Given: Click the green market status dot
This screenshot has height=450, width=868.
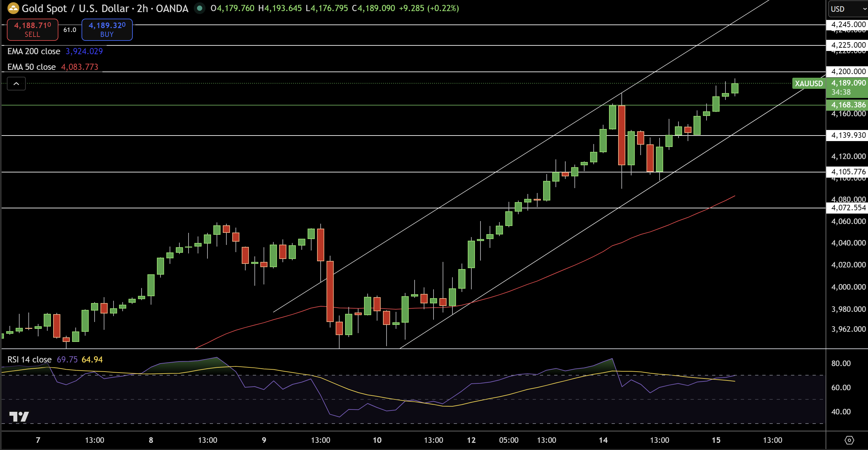Looking at the screenshot, I should [200, 8].
